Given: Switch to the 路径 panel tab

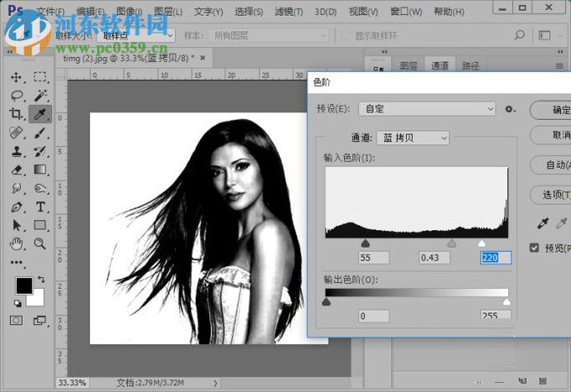Looking at the screenshot, I should [471, 66].
